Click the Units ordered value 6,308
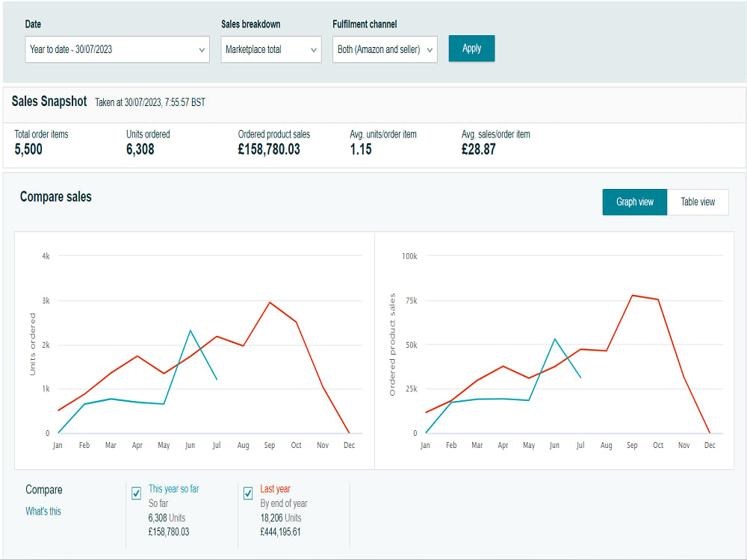 pyautogui.click(x=140, y=149)
